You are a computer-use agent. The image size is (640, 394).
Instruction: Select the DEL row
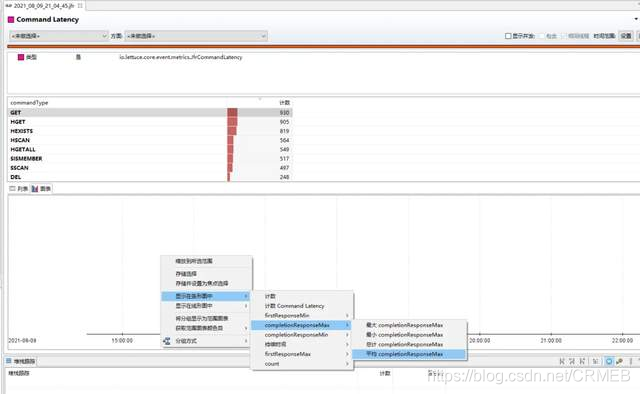pyautogui.click(x=150, y=177)
